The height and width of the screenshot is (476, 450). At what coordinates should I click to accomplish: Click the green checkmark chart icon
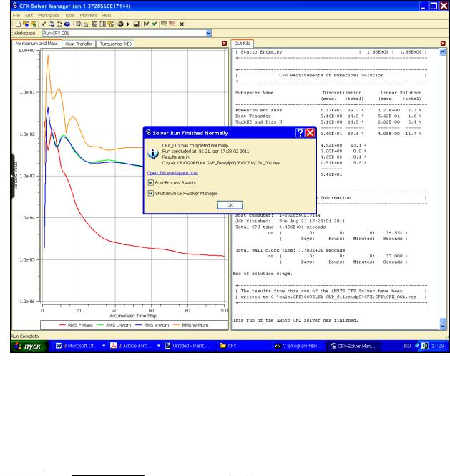(x=154, y=24)
